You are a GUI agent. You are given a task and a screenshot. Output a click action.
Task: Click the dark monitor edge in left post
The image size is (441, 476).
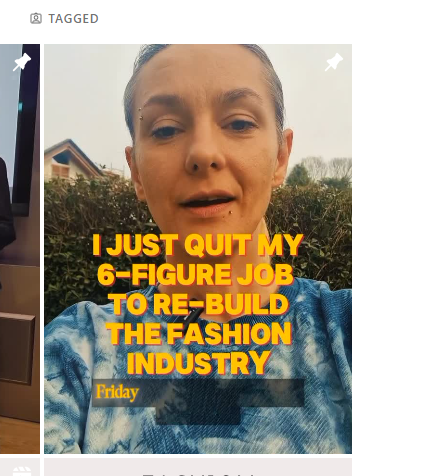click(x=26, y=130)
